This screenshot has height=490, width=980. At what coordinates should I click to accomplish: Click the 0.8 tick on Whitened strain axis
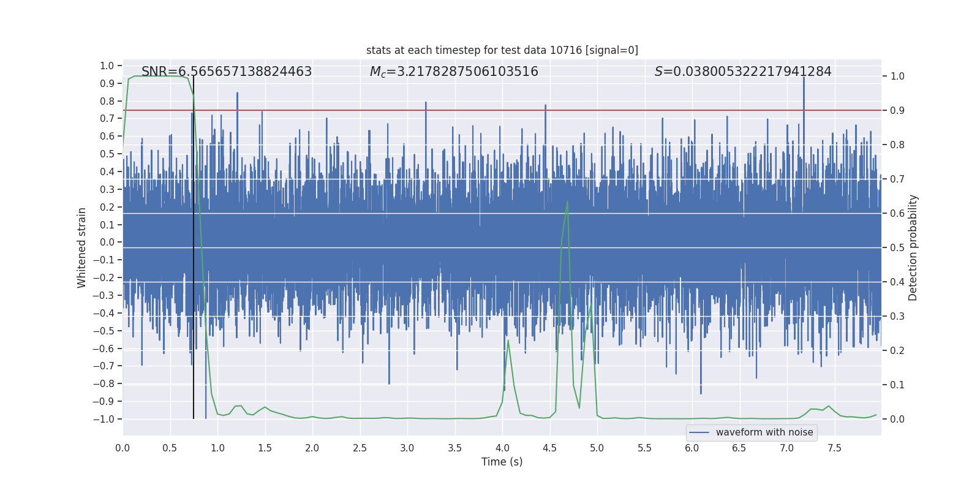107,101
